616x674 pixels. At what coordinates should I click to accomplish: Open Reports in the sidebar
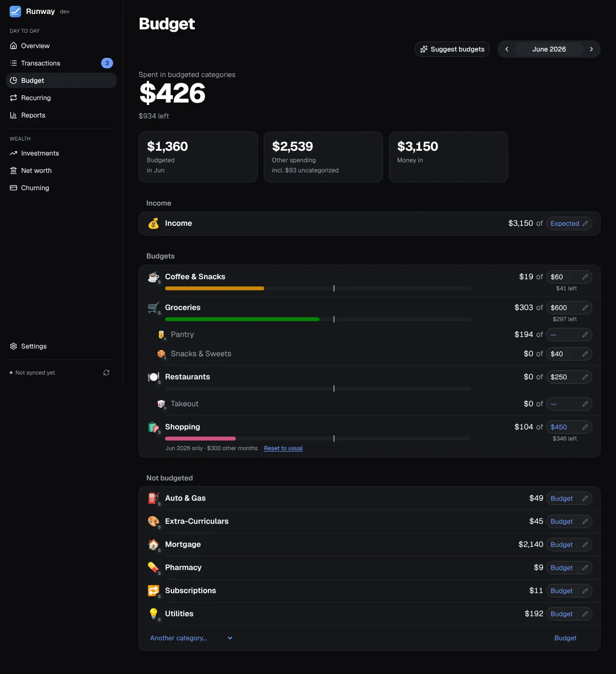[61, 115]
